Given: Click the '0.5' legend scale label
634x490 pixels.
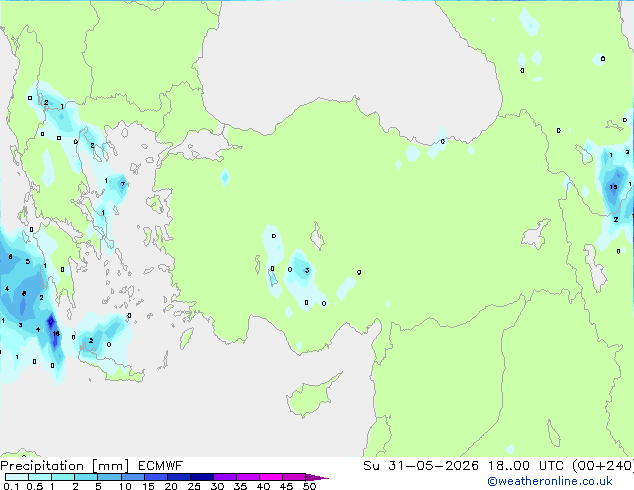Looking at the screenshot, I should click(x=34, y=486).
